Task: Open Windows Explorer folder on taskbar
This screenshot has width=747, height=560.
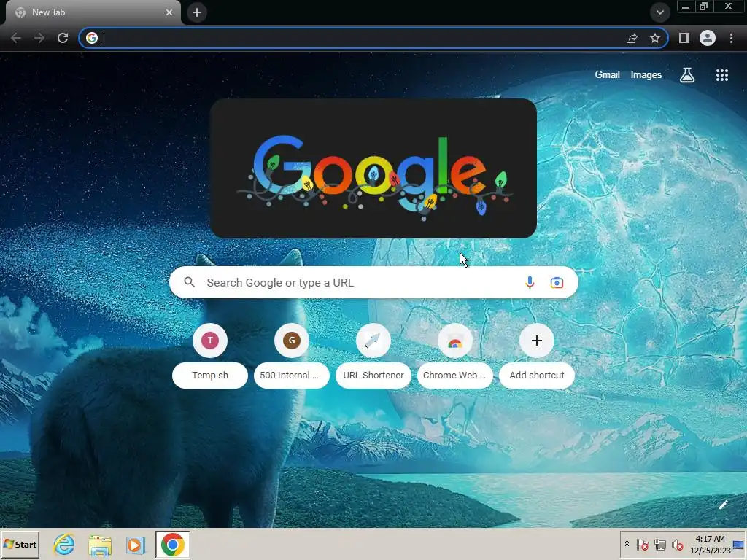Action: [x=99, y=544]
